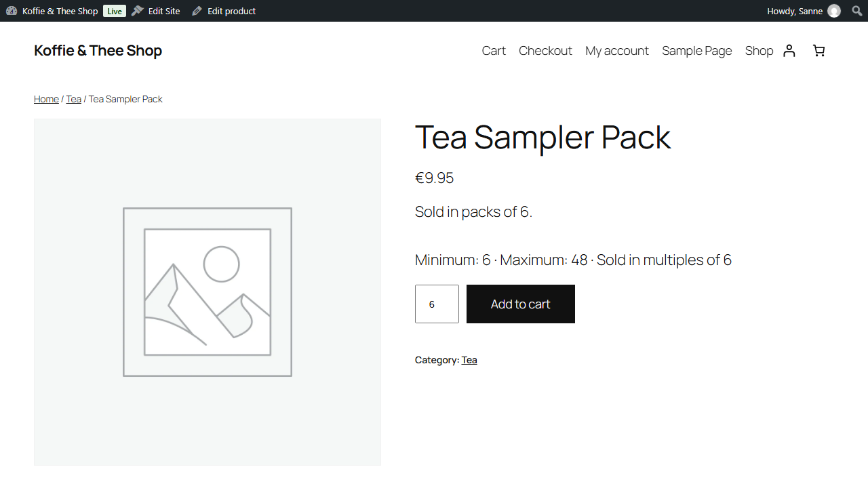The image size is (868, 488).
Task: Click Edit product in admin bar
Action: (231, 11)
